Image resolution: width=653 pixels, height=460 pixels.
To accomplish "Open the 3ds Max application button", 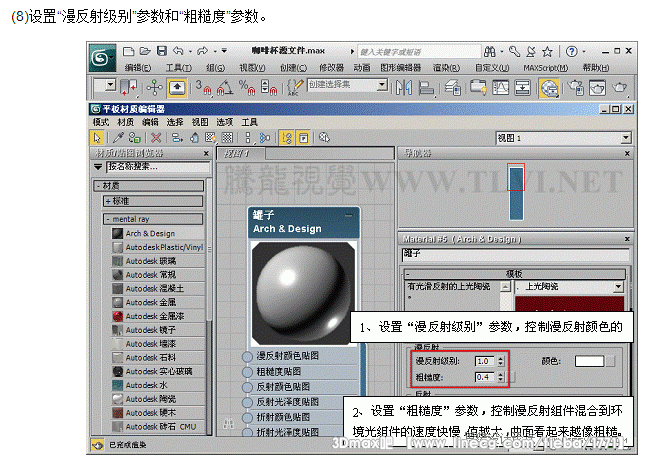I will click(x=102, y=58).
